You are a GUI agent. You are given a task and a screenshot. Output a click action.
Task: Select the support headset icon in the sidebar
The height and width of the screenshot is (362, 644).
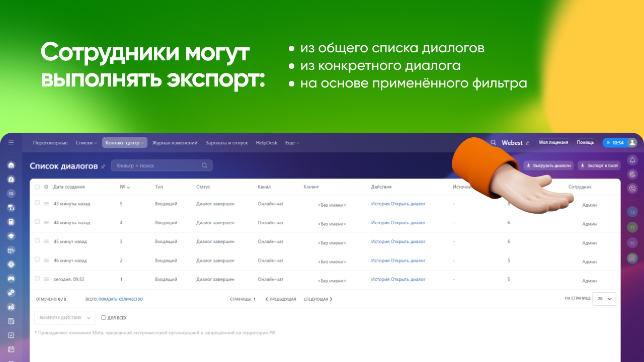point(11,207)
